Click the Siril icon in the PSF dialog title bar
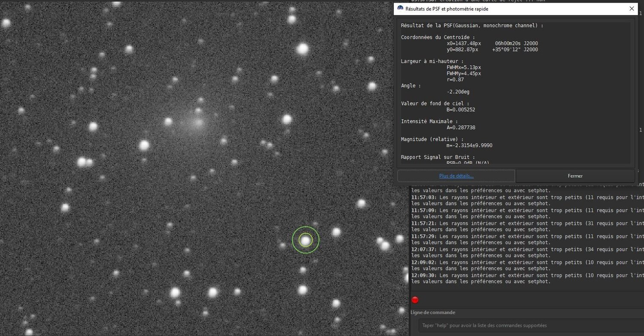 click(x=400, y=9)
